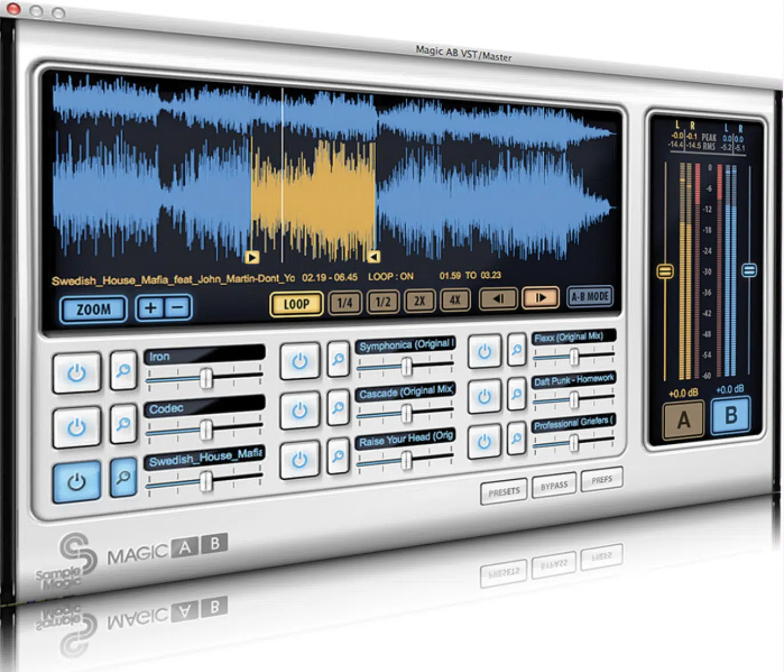Click the magnifier icon for Cascade track
This screenshot has height=672, width=784.
(338, 407)
